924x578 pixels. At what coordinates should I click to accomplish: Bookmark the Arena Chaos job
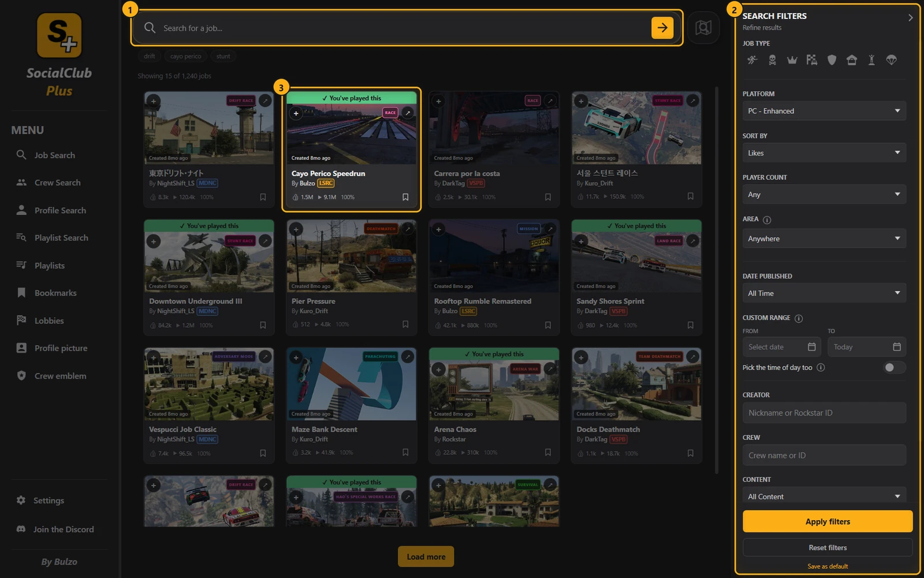[x=548, y=453]
